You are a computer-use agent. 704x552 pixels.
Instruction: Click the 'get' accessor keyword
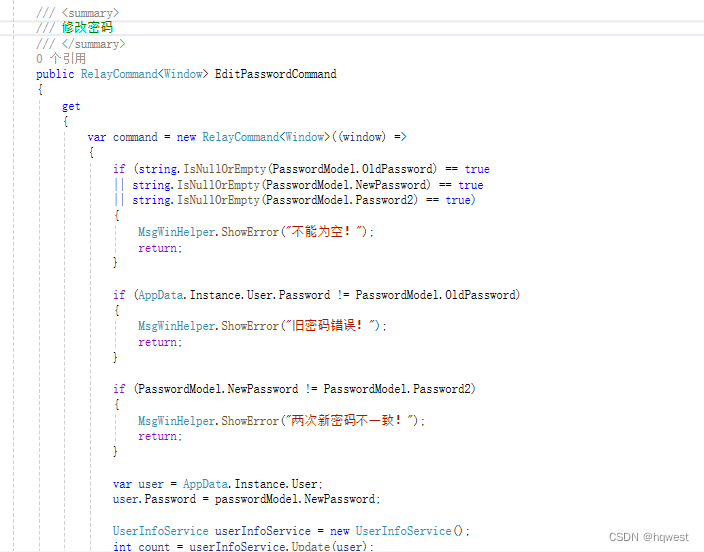[x=71, y=107]
